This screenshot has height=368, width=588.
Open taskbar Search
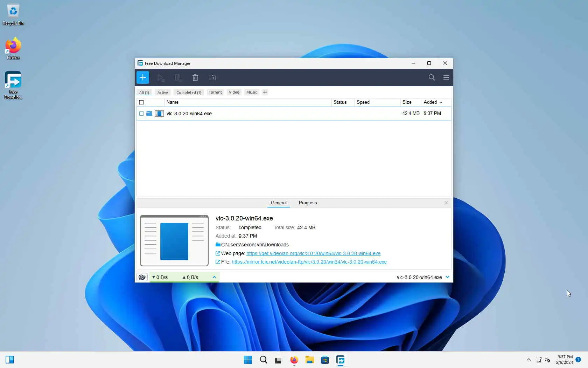(x=264, y=360)
